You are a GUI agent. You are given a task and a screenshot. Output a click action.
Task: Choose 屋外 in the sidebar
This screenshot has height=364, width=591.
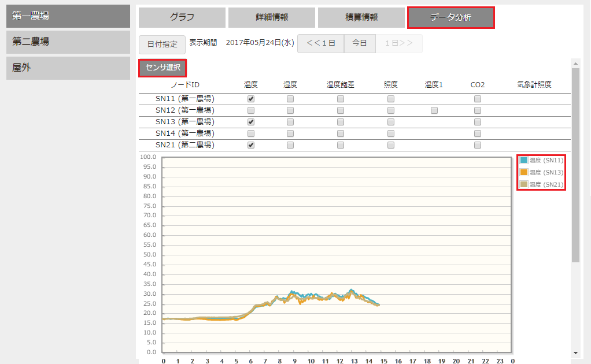[68, 68]
